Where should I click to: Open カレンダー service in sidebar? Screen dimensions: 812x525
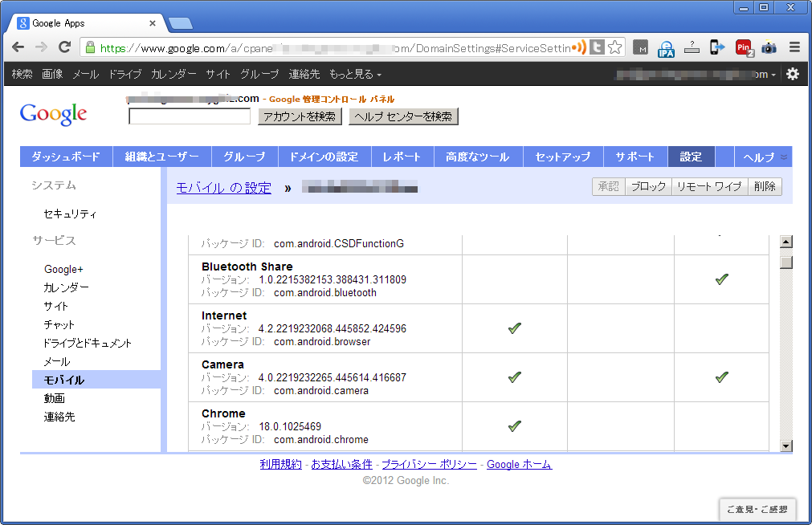[x=67, y=287]
